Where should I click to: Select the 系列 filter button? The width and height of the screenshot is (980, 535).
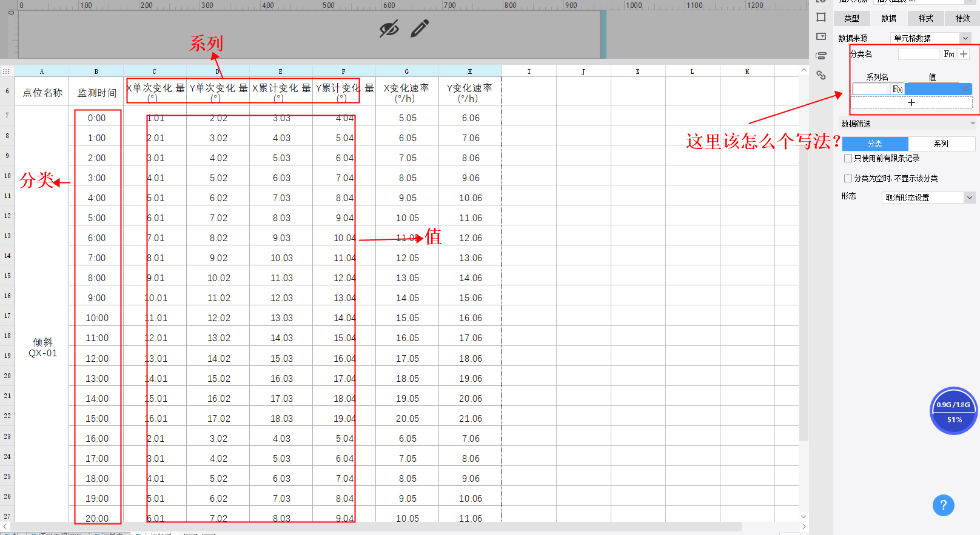[941, 144]
